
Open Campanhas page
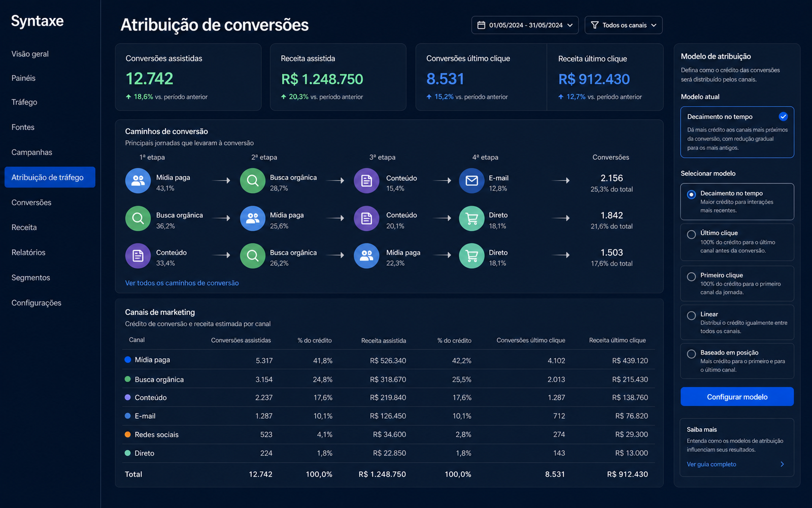pos(31,152)
